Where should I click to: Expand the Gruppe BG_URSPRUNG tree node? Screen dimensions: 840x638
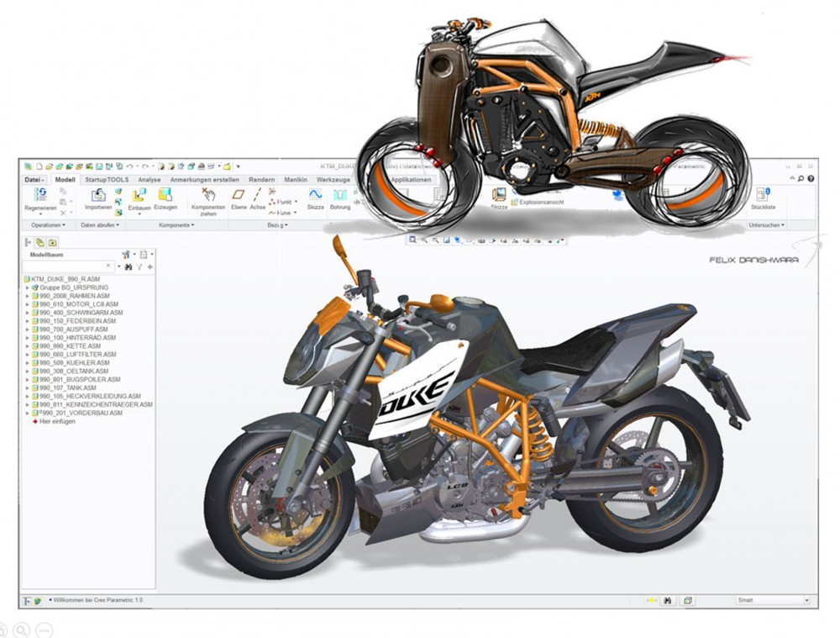27,287
